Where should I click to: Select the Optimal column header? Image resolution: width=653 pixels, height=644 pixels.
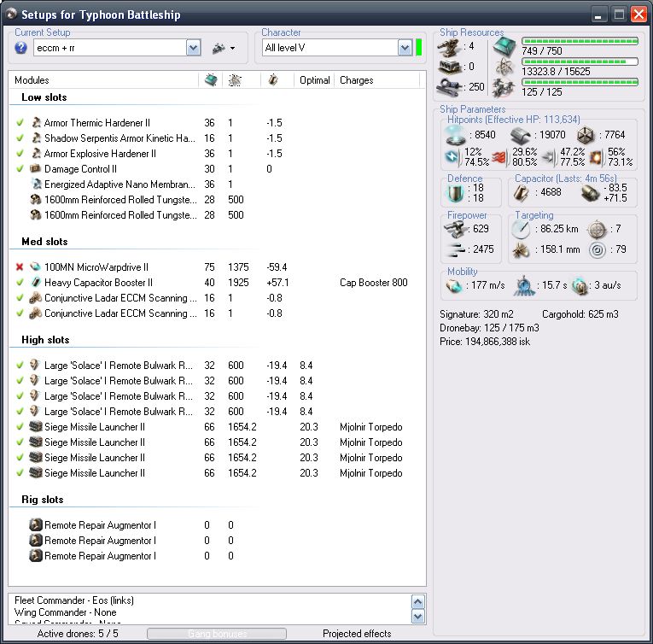(x=314, y=80)
